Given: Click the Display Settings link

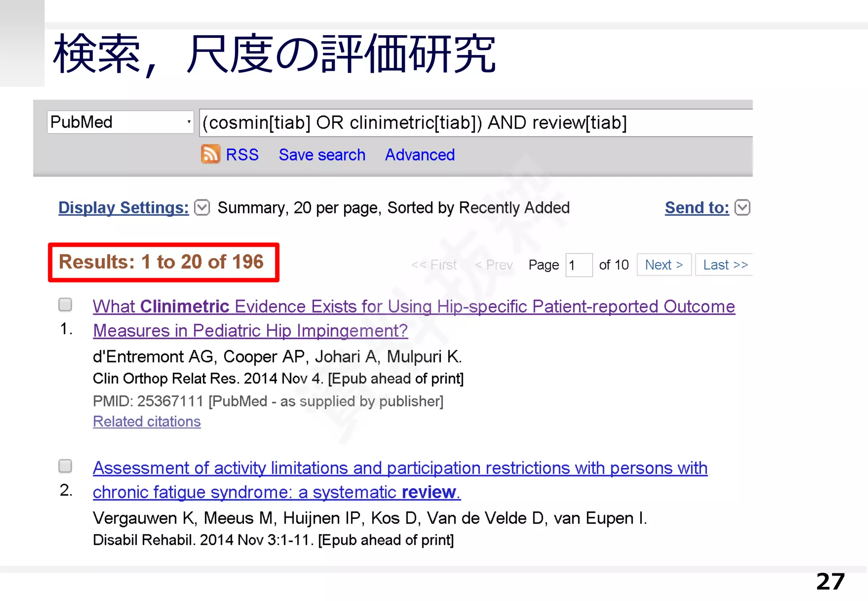Looking at the screenshot, I should coord(123,208).
